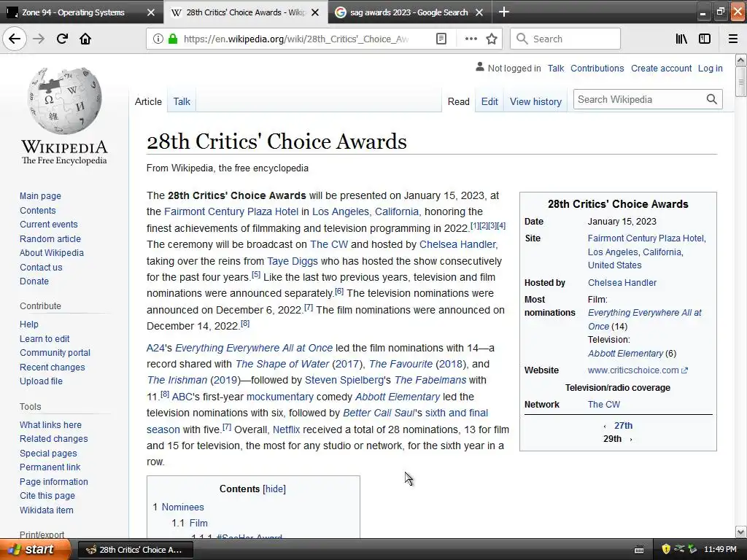Open Abbott Elementary link in infobox
This screenshot has height=560, width=747.
pos(625,354)
